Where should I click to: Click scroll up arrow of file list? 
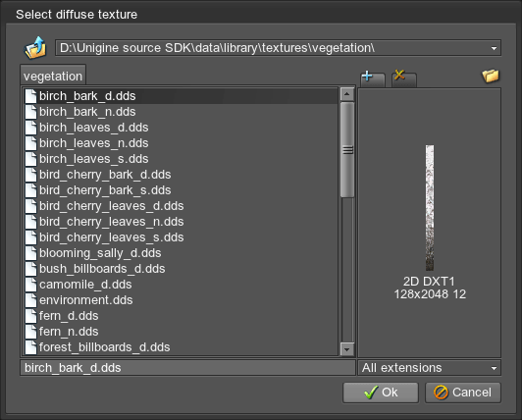(x=347, y=94)
